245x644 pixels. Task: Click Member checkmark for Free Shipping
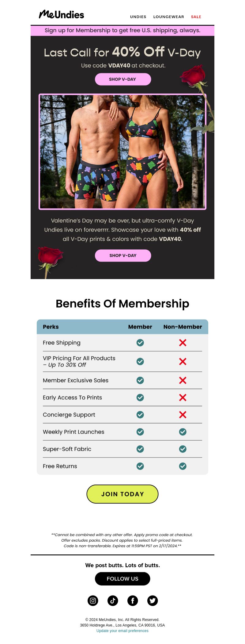click(x=140, y=343)
